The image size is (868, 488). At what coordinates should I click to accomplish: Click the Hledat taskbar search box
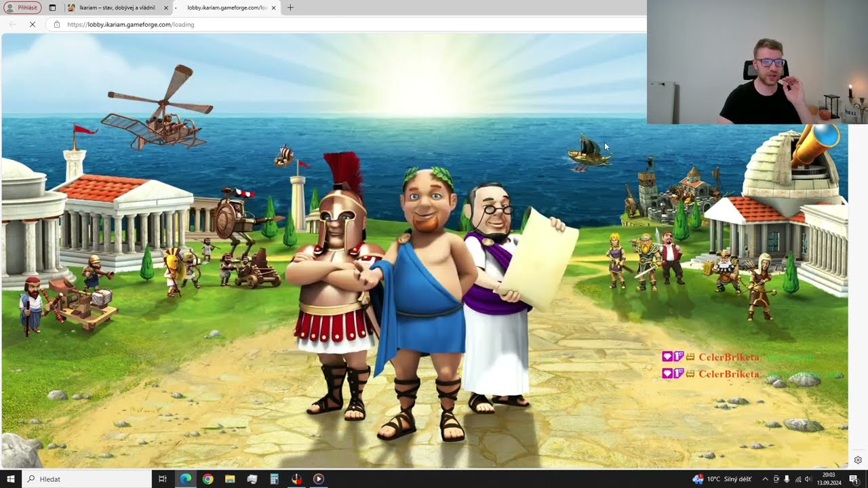pyautogui.click(x=87, y=479)
